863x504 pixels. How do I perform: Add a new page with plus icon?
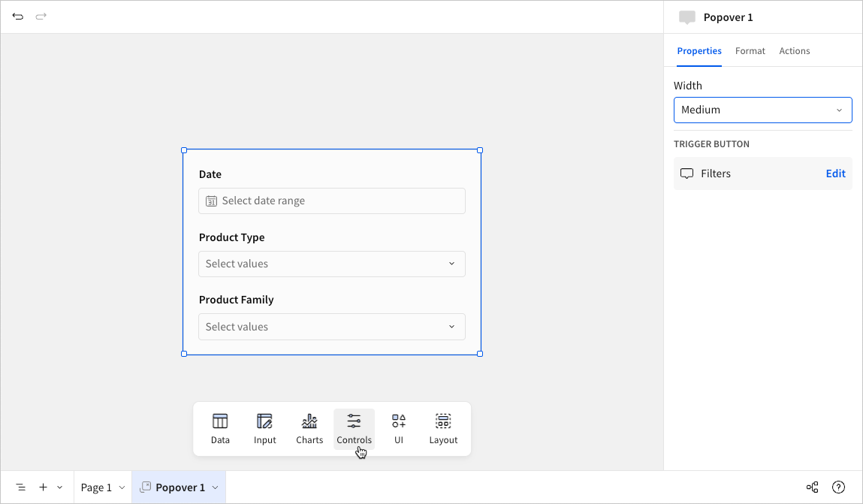(43, 487)
